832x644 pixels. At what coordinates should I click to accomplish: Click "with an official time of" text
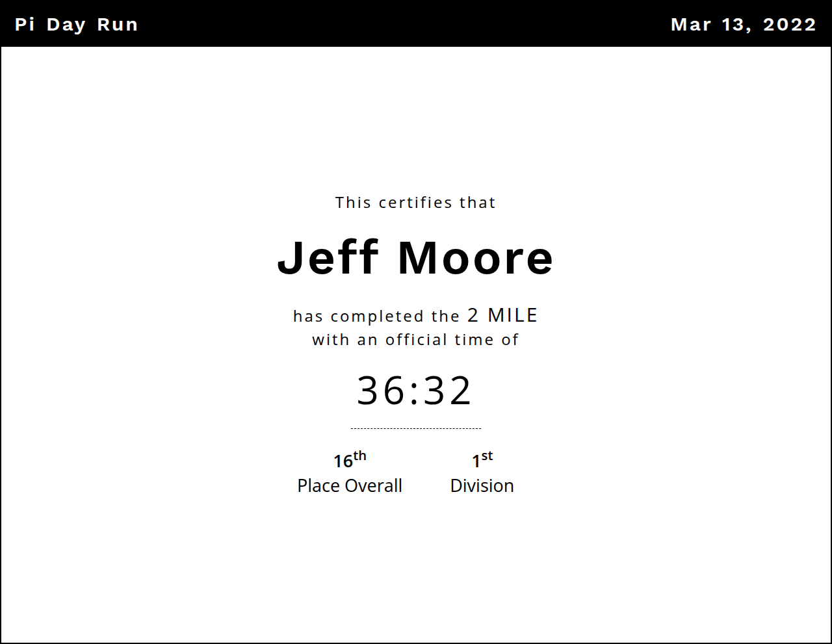pos(415,340)
